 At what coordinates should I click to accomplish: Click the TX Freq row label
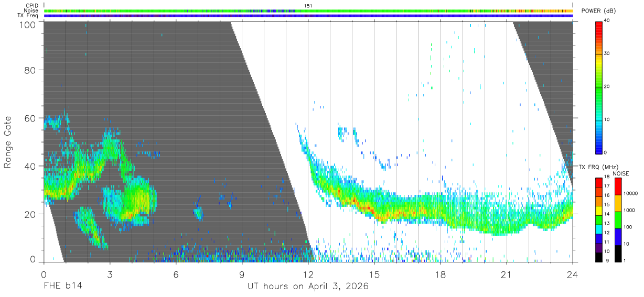[28, 16]
